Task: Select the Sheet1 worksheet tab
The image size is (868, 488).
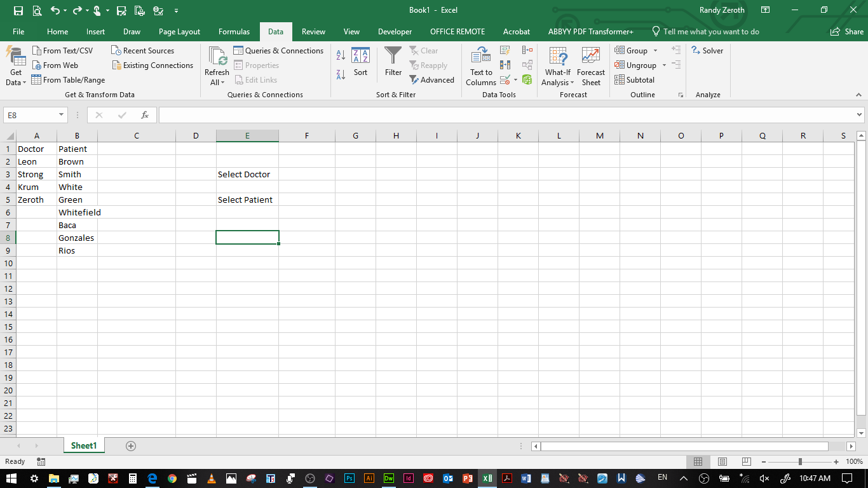Action: click(x=83, y=445)
